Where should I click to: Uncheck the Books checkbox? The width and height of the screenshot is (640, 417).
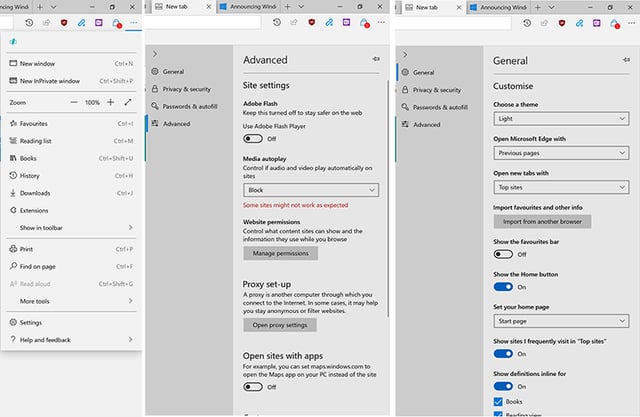pos(498,401)
